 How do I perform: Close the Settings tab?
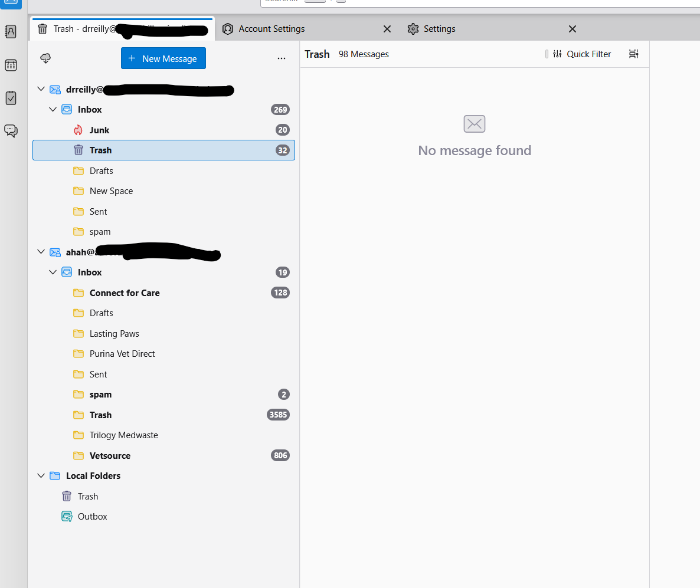coord(573,29)
